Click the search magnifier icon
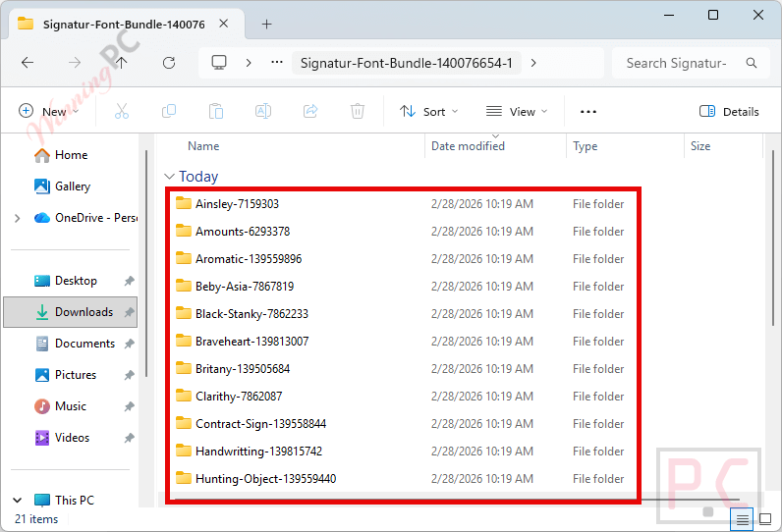Screen dimensions: 782x532 point(752,63)
